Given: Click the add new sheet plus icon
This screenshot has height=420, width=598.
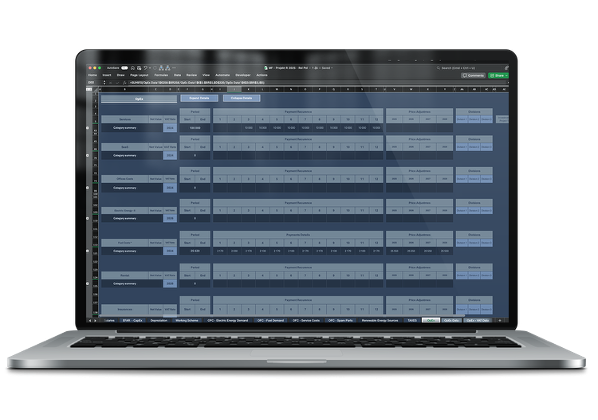Looking at the screenshot, I should pos(500,320).
